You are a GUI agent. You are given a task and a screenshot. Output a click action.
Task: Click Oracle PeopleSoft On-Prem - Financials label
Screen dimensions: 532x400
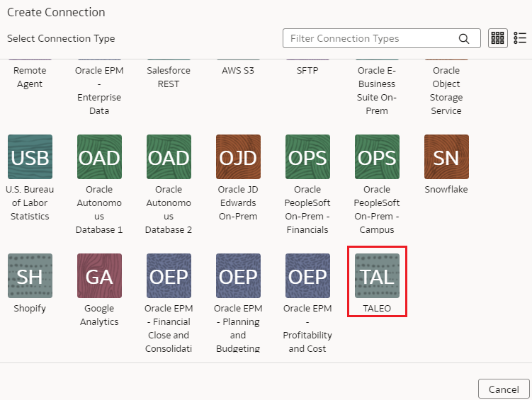[307, 210]
